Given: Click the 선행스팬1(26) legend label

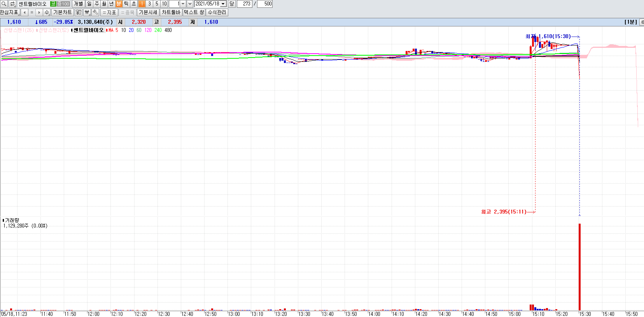Looking at the screenshot, I should (x=19, y=30).
